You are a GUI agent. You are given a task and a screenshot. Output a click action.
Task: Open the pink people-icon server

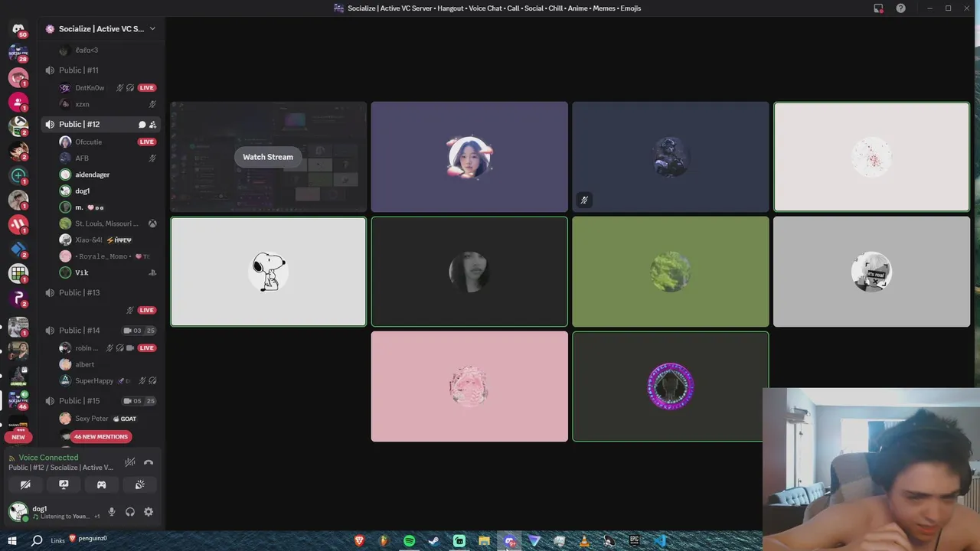(x=18, y=102)
